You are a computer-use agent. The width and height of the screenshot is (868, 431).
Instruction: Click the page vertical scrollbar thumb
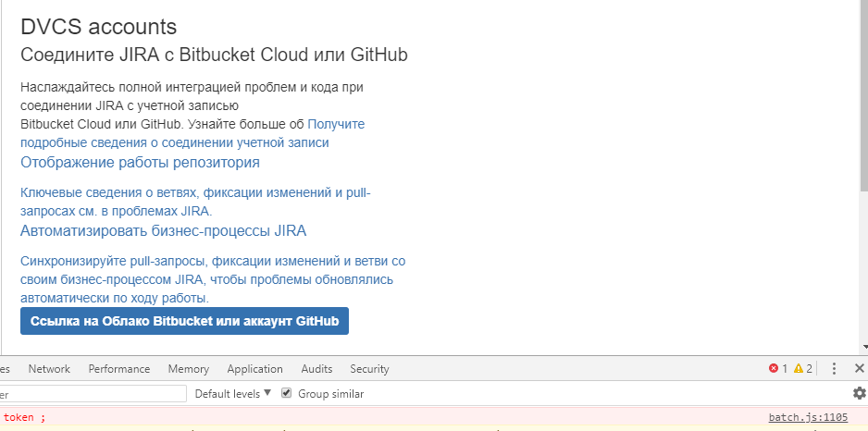(x=863, y=95)
